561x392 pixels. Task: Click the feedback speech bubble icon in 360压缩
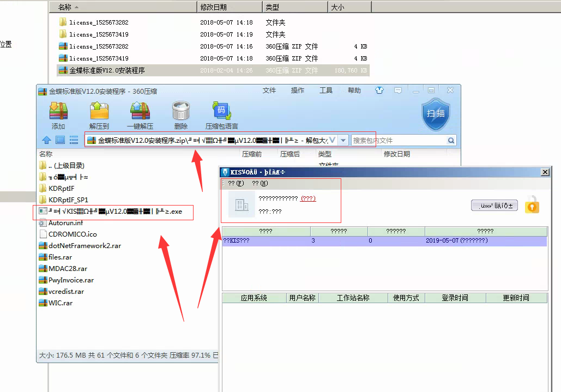click(x=398, y=91)
